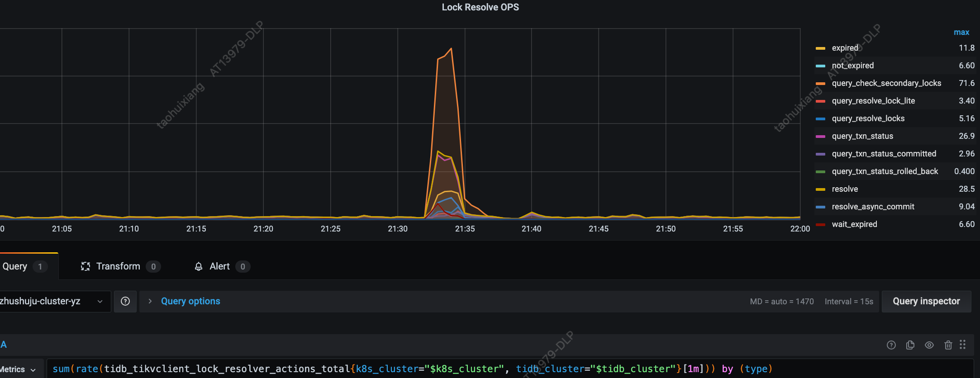Click the Transform tab icon
The image size is (980, 378).
(x=85, y=266)
